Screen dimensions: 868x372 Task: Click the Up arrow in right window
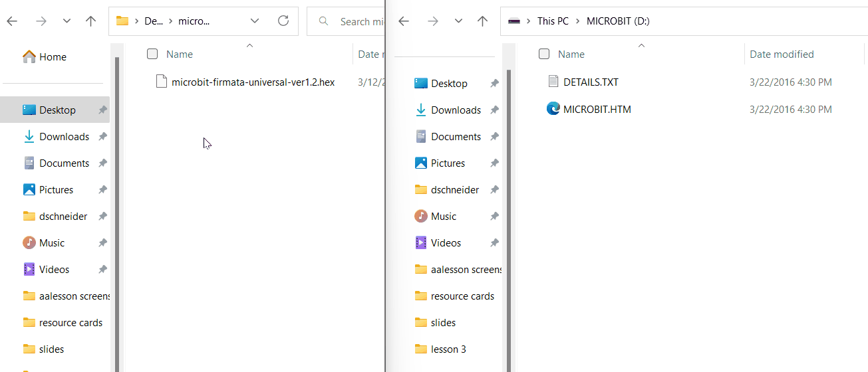click(483, 21)
